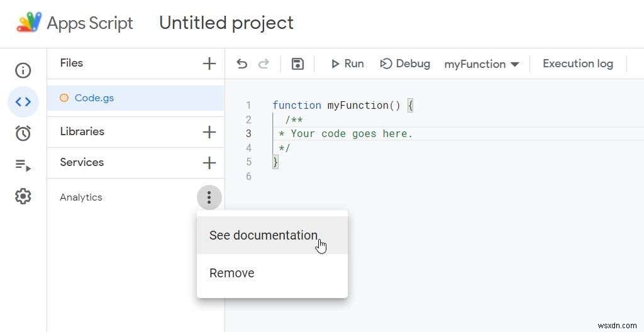
Task: Open the myFunction selector dropdown
Action: pyautogui.click(x=481, y=64)
